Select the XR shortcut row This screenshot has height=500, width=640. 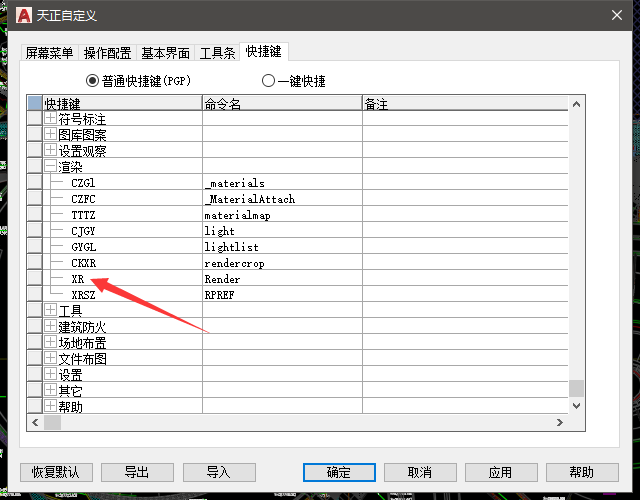click(78, 279)
